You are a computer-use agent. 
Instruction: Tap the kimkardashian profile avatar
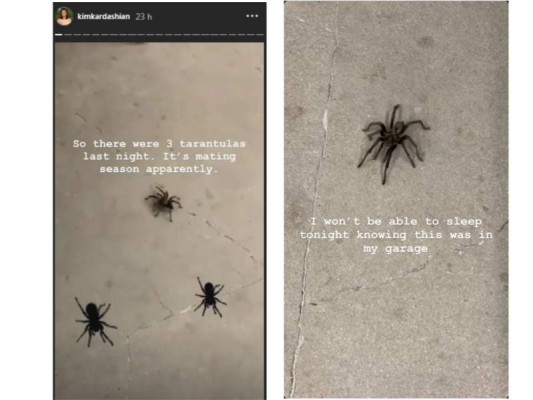pos(64,16)
